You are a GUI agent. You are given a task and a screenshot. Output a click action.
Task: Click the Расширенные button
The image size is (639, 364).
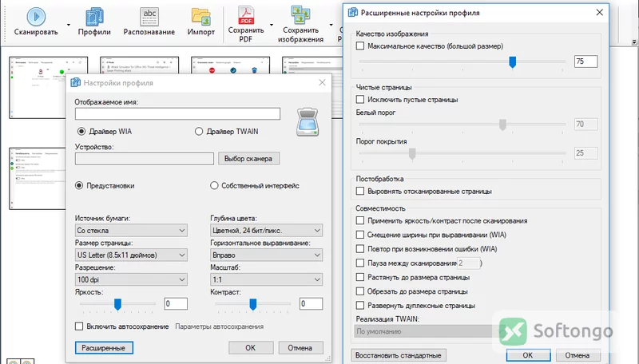click(x=104, y=348)
